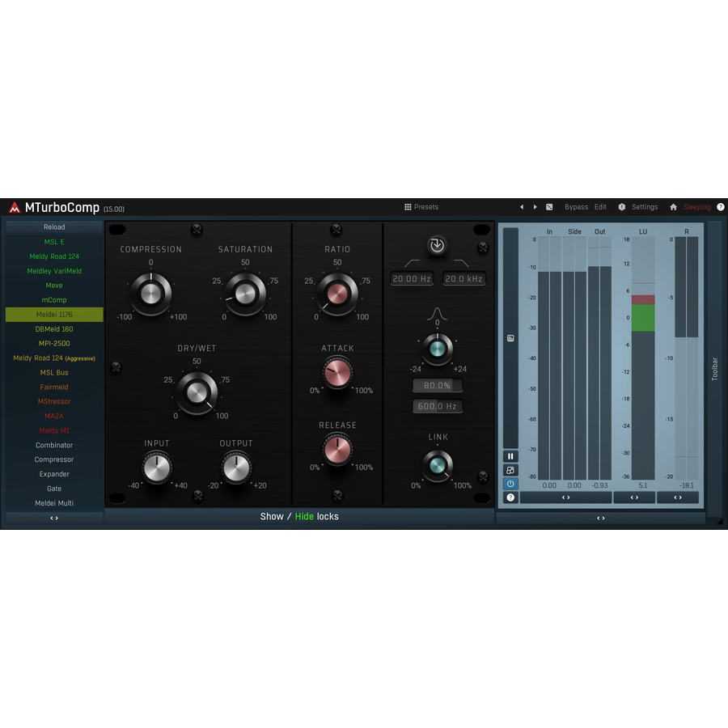Click the low-pass filter shape icon
The image size is (728, 728).
[x=462, y=263]
